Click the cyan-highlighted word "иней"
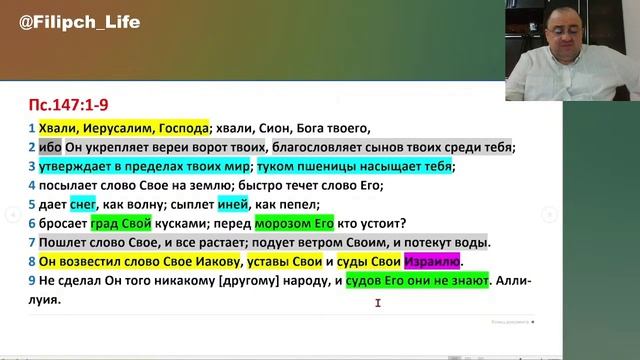 [x=233, y=204]
